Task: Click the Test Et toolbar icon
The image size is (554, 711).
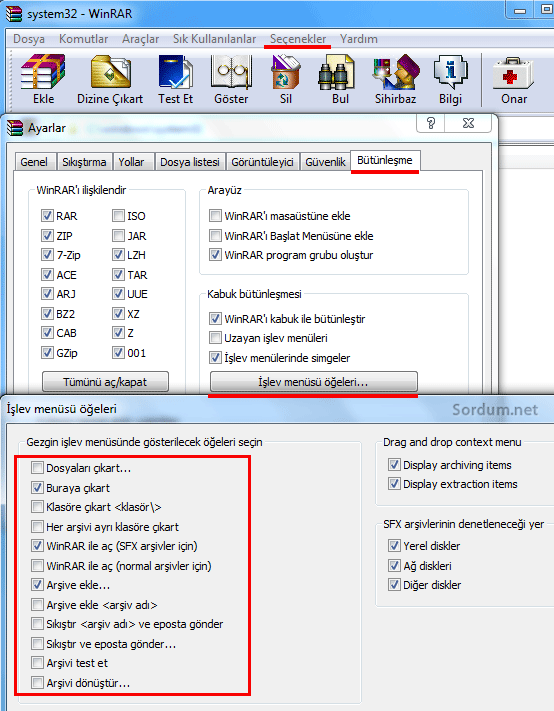Action: point(175,72)
